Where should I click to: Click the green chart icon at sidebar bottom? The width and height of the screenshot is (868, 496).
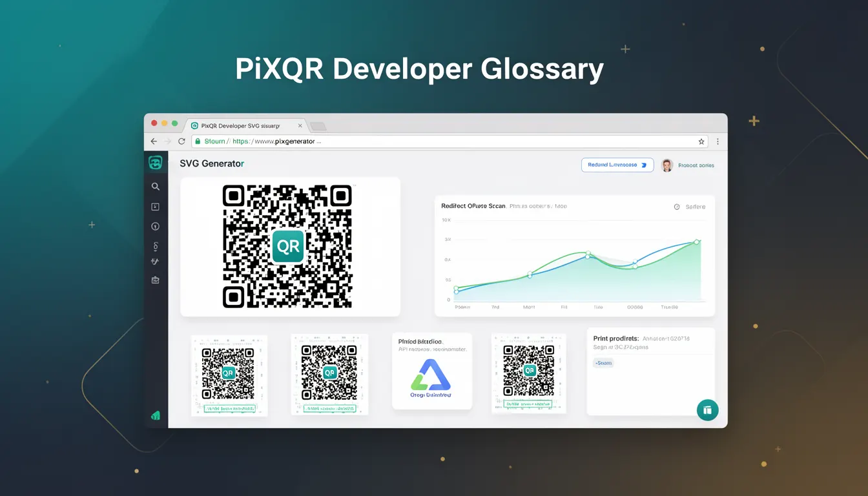[x=156, y=416]
